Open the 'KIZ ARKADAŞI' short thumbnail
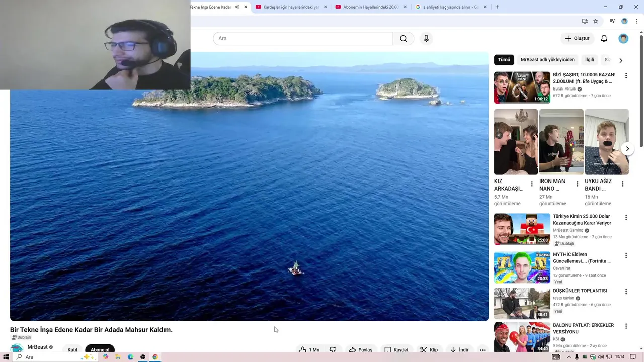The image size is (644, 362). (516, 142)
